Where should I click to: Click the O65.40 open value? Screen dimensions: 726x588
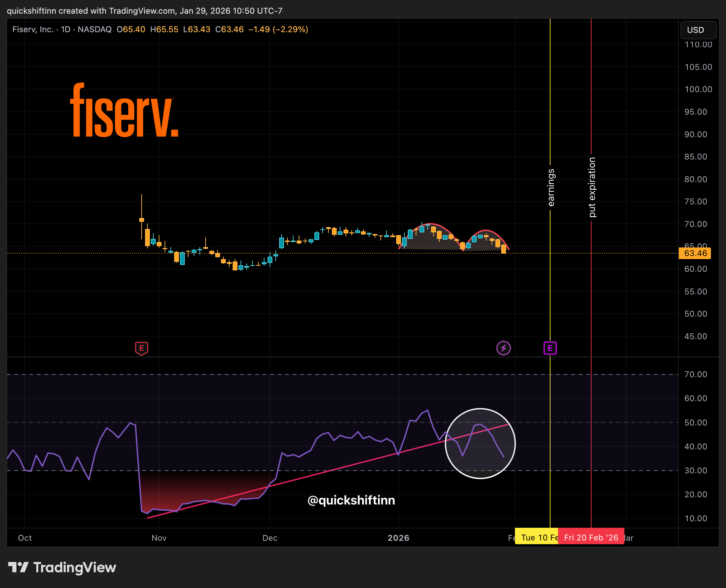point(131,29)
